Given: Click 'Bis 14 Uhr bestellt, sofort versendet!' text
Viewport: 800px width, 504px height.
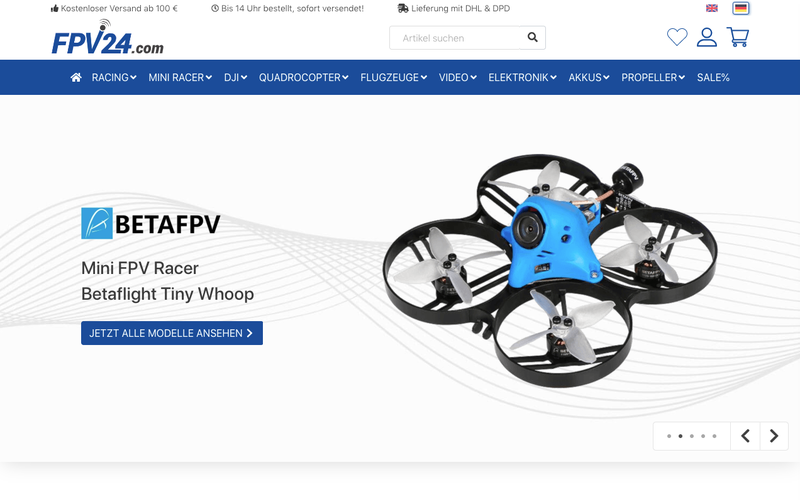Looking at the screenshot, I should point(292,8).
